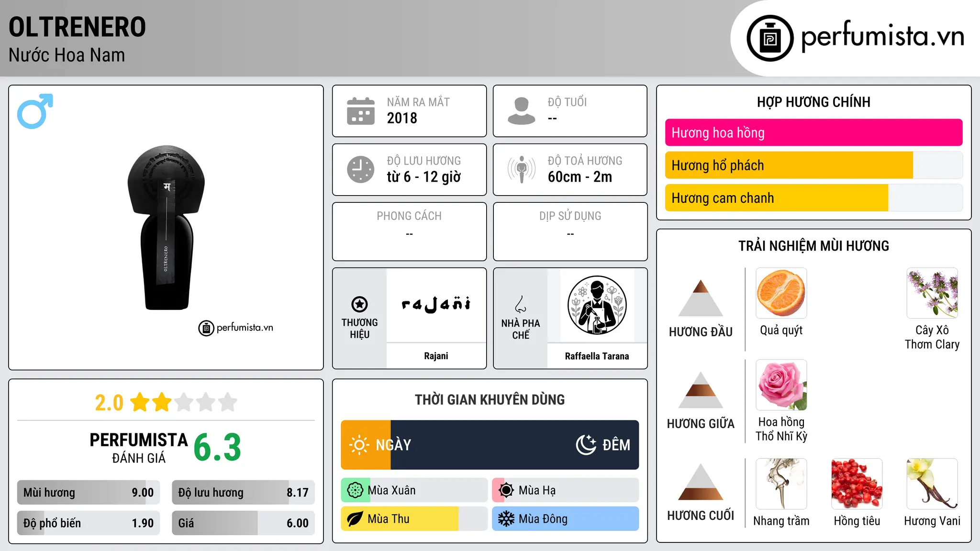Click the snowflake icon for Mùa Đông
Viewport: 980px width, 551px height.
point(506,519)
